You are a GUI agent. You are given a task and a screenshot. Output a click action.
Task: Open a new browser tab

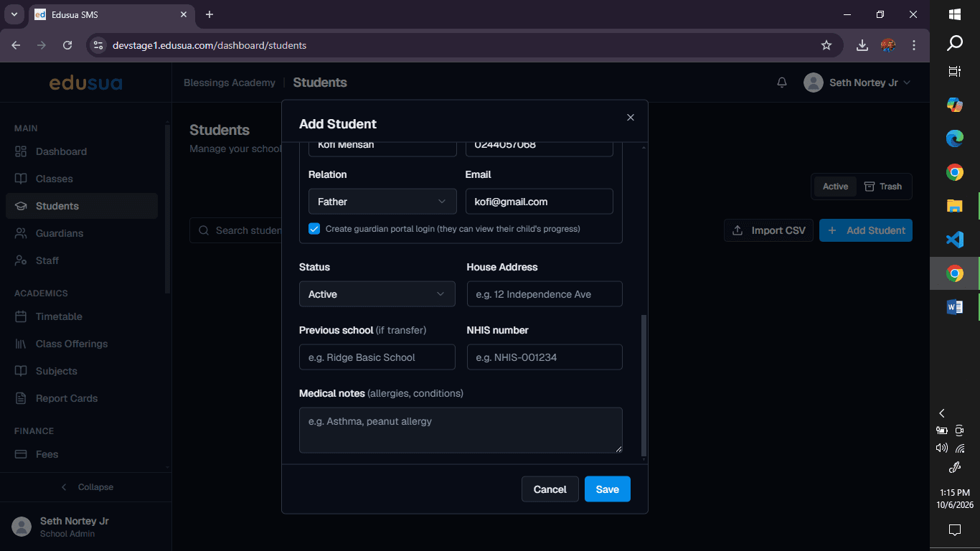click(209, 14)
